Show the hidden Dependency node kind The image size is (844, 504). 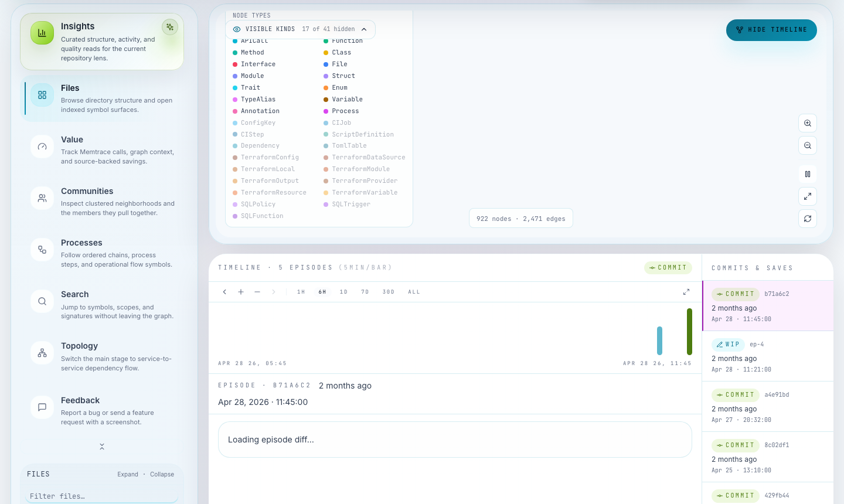point(256,146)
